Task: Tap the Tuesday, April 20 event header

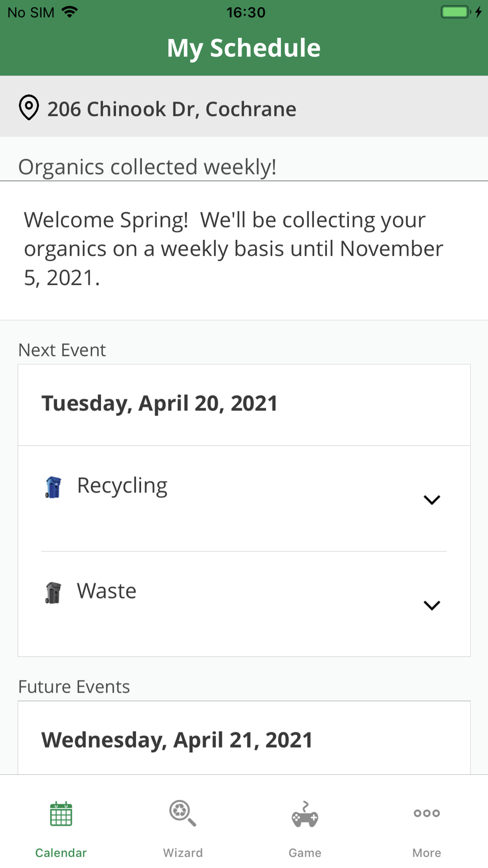Action: (160, 404)
